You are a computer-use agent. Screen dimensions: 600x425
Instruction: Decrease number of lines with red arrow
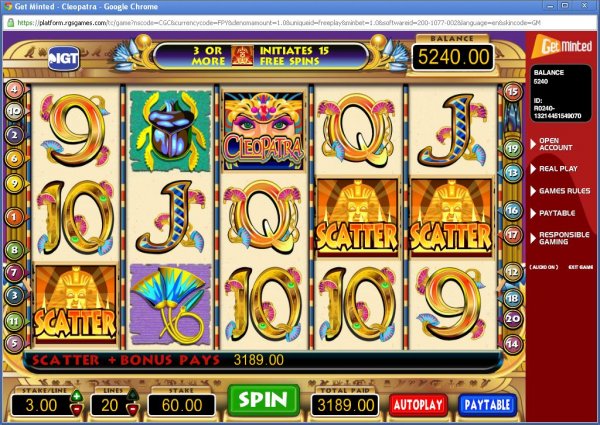132,410
